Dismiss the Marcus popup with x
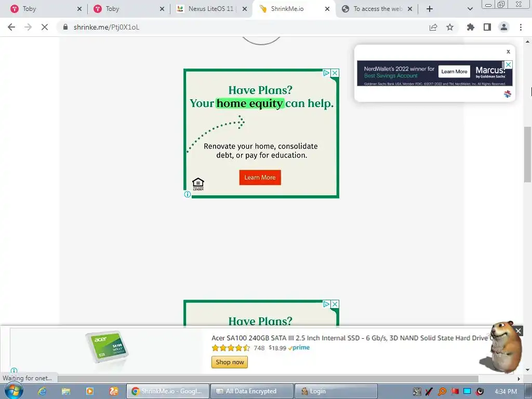Screen dimensions: 532x399 coord(508,51)
